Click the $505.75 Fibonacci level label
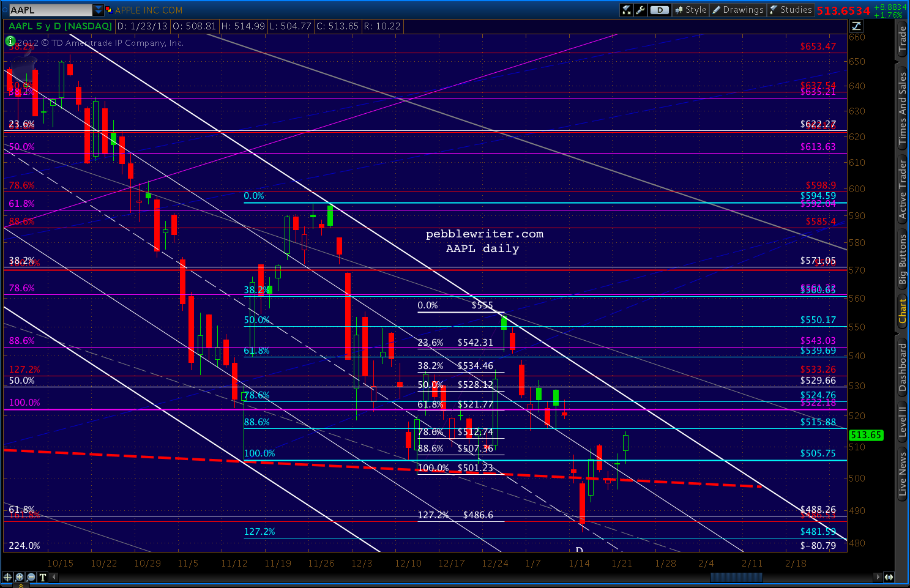This screenshot has height=588, width=910. pos(818,453)
